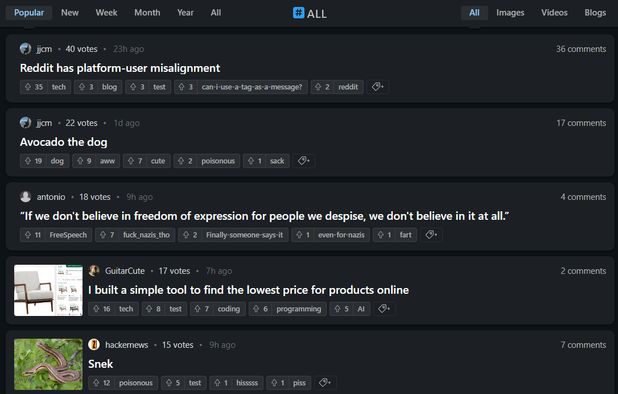Screen dimensions: 618x394
Task: Upvote the cute tag
Action: pyautogui.click(x=131, y=161)
